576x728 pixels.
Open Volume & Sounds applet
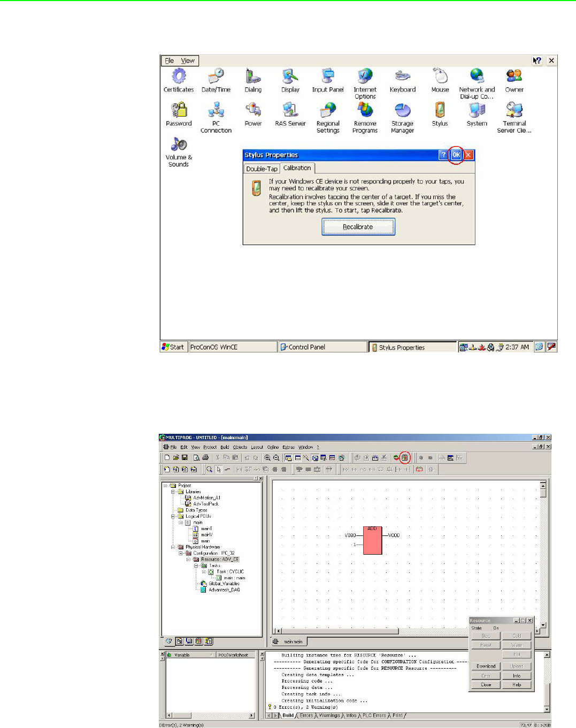179,152
